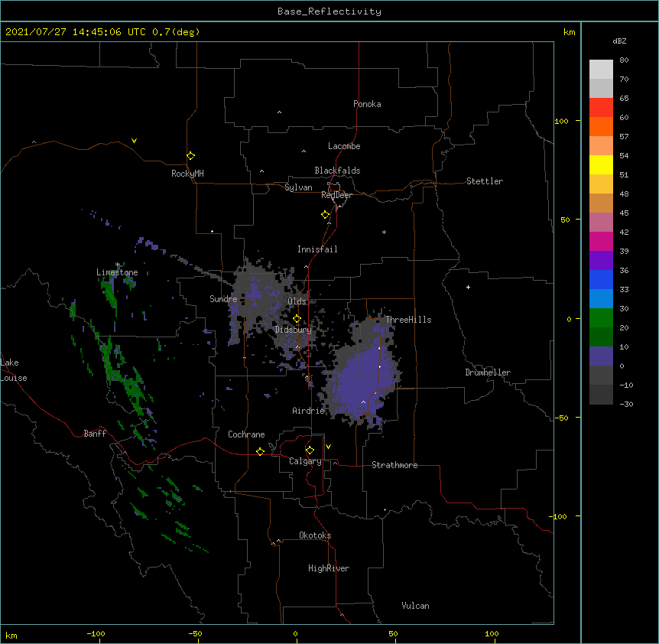Click the Sundre label

[x=223, y=299]
